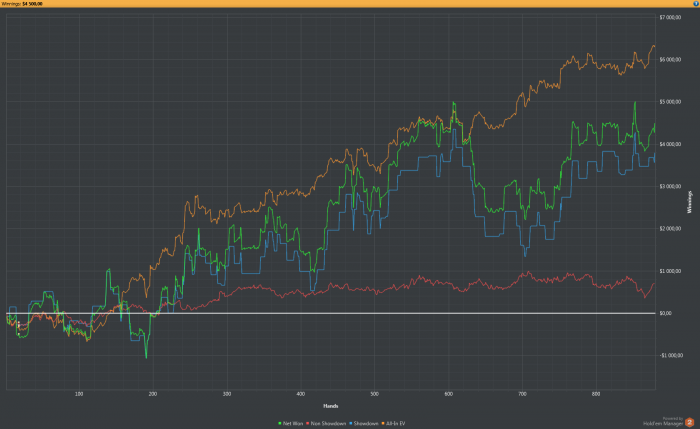Click the green Net Won legend swatch
The image size is (700, 429).
coord(280,423)
